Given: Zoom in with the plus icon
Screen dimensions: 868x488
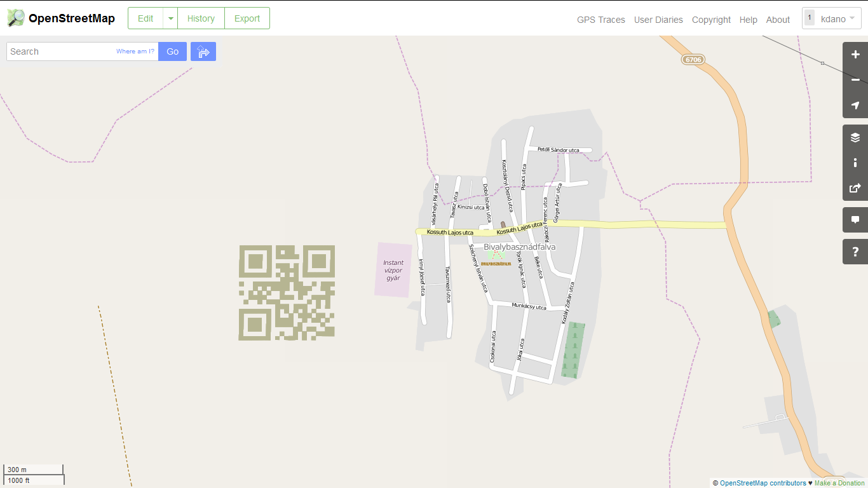Looking at the screenshot, I should pyautogui.click(x=855, y=55).
